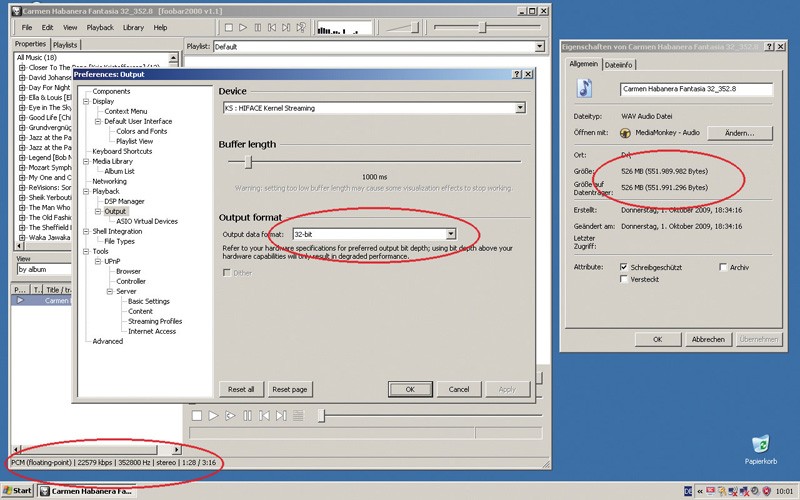The image size is (800, 500).
Task: Check the Archiv checkbox
Action: pyautogui.click(x=722, y=267)
